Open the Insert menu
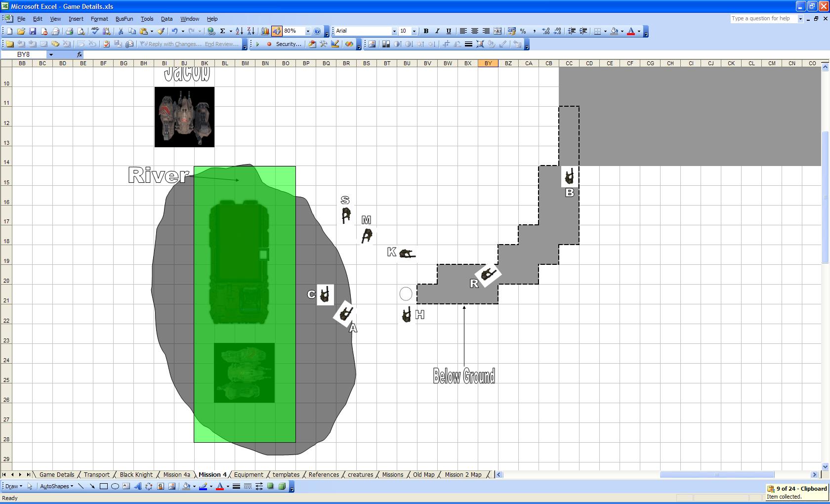This screenshot has width=830, height=504. pyautogui.click(x=76, y=19)
